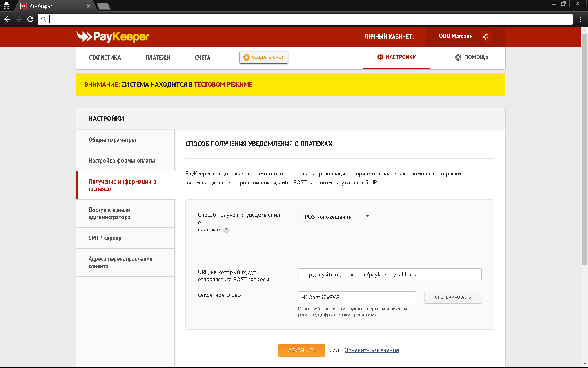The image size is (588, 368).
Task: Open the POST-оповещения notification method dropdown
Action: (x=335, y=217)
